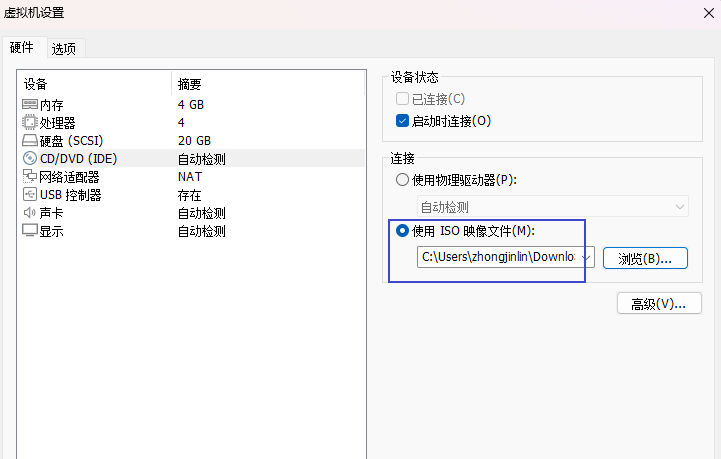
Task: Click the memory chip icon
Action: point(30,104)
